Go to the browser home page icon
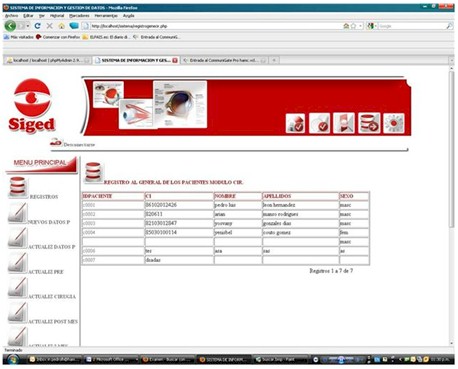This screenshot has height=369, width=458. [x=61, y=26]
